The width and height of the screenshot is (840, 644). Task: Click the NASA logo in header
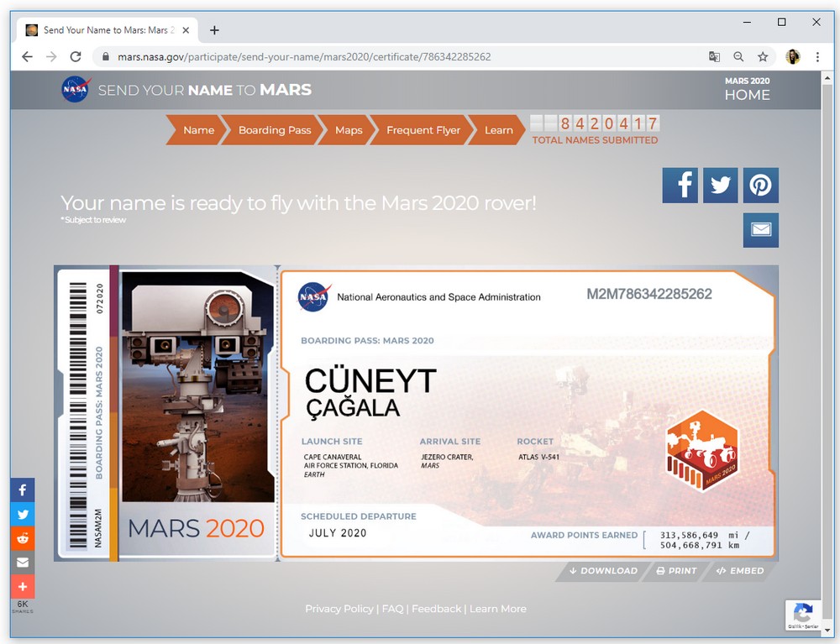point(76,90)
